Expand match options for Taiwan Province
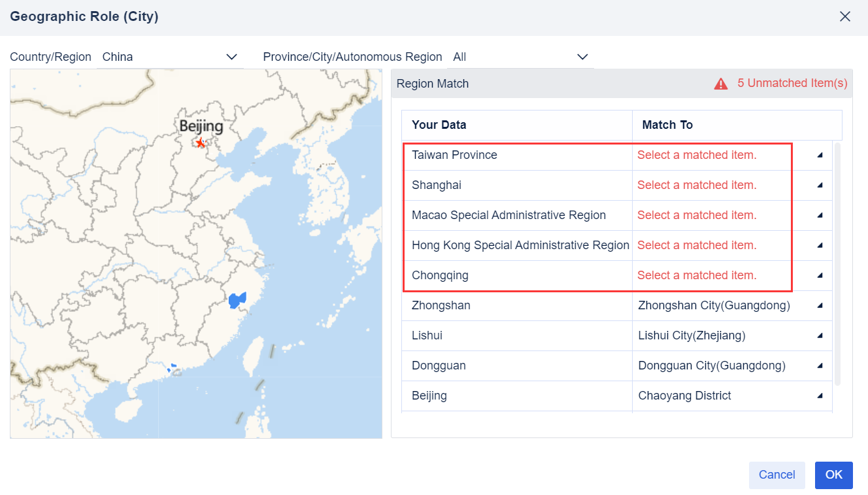Image resolution: width=868 pixels, height=495 pixels. point(820,155)
